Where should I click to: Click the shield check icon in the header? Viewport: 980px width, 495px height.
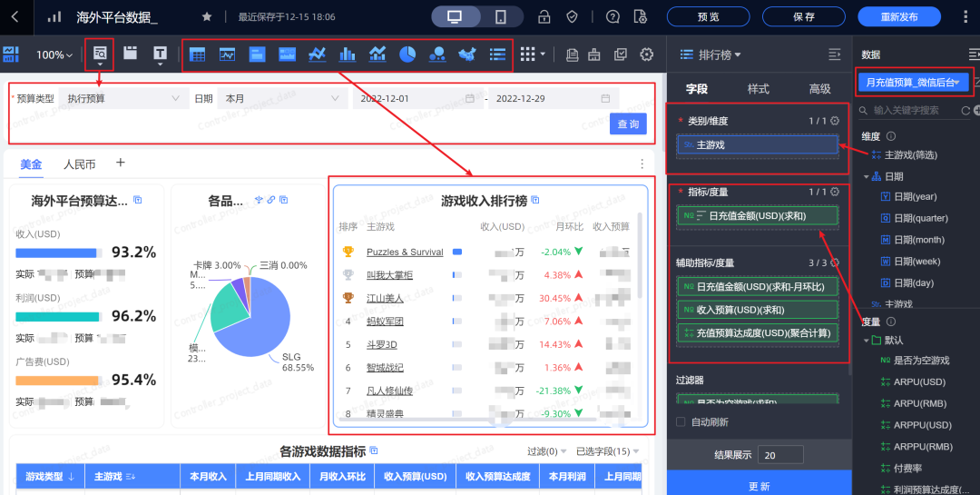pos(572,17)
